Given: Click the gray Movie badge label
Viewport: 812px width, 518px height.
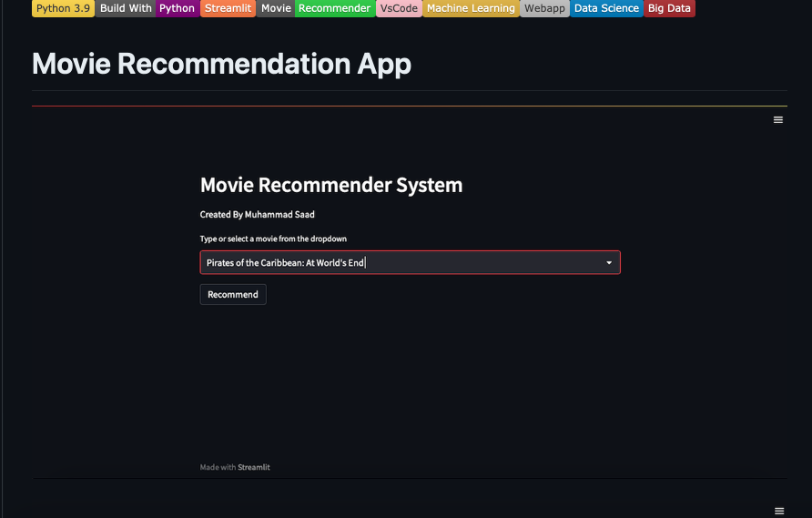Looking at the screenshot, I should click(x=276, y=8).
